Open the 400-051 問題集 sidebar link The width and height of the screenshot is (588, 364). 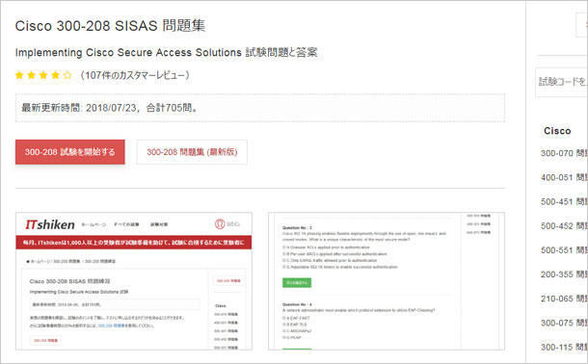[564, 177]
